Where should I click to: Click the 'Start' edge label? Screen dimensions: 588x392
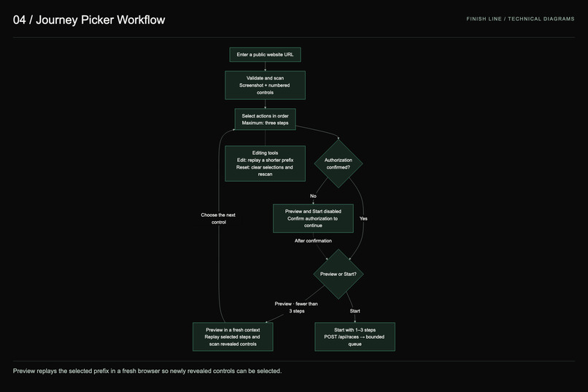click(355, 311)
